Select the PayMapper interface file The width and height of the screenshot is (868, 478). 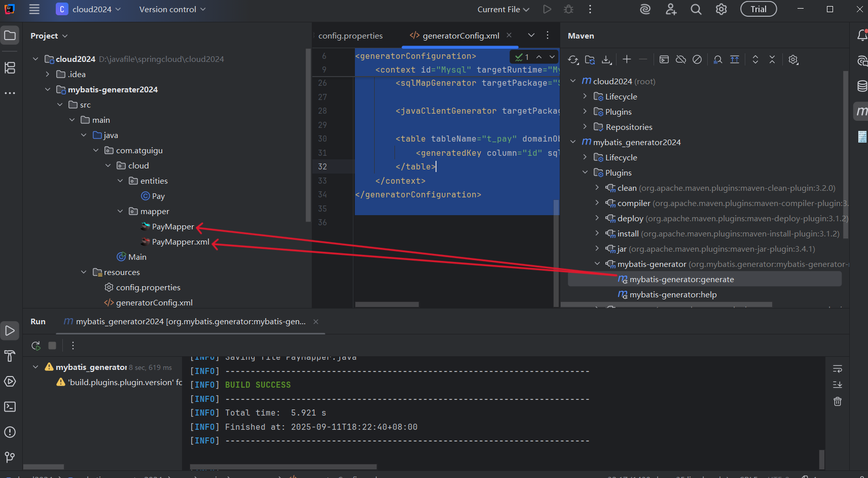[x=173, y=227]
